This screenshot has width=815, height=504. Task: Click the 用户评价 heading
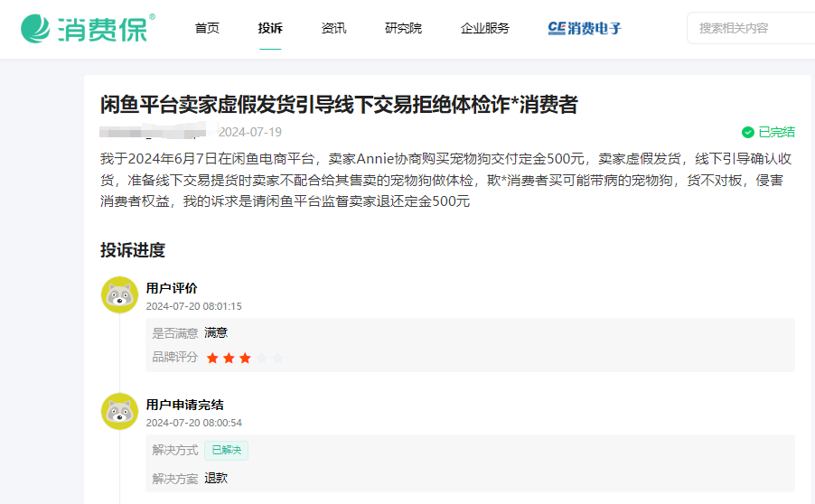click(x=172, y=288)
